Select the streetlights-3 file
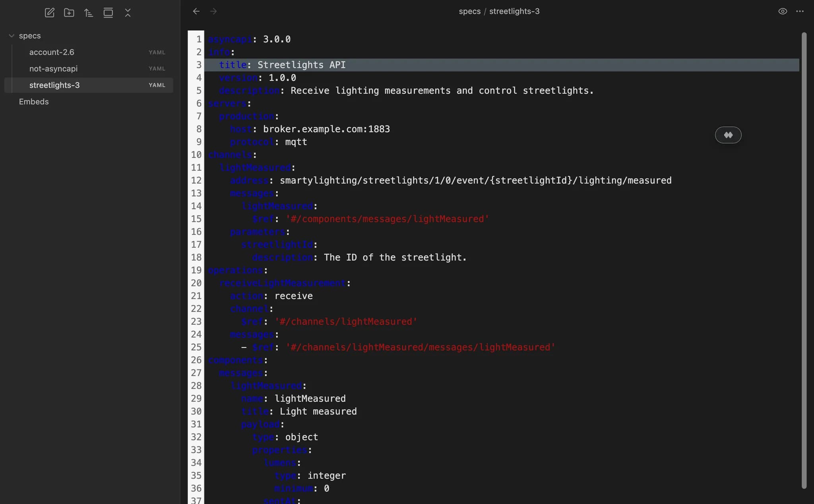814x504 pixels. (x=89, y=85)
